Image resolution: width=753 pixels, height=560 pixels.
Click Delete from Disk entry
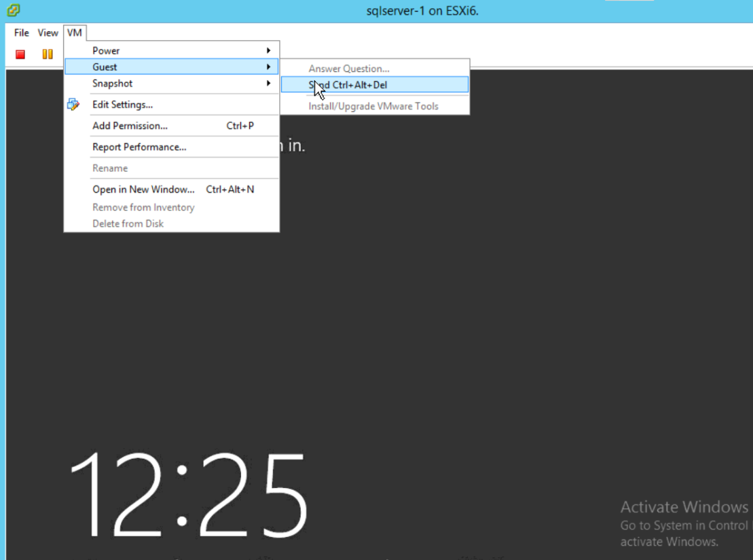pyautogui.click(x=171, y=224)
